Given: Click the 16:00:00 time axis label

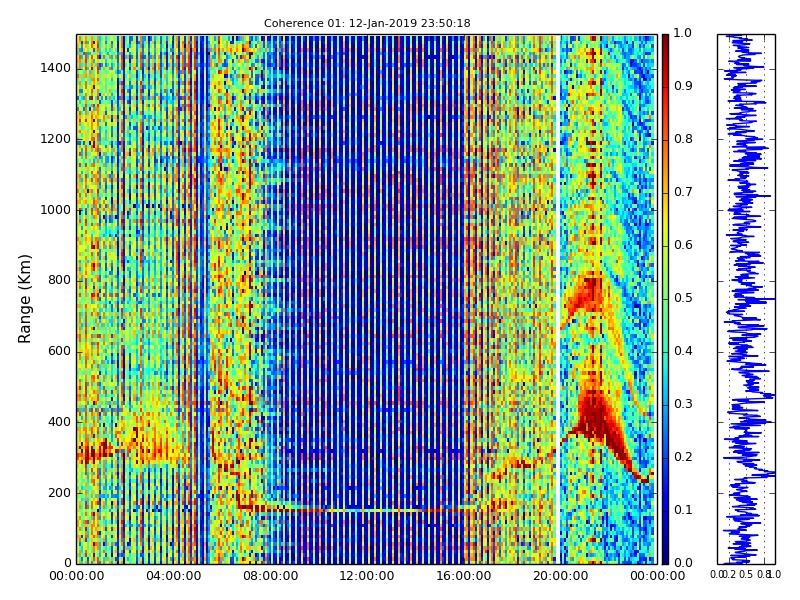Looking at the screenshot, I should [x=464, y=577].
